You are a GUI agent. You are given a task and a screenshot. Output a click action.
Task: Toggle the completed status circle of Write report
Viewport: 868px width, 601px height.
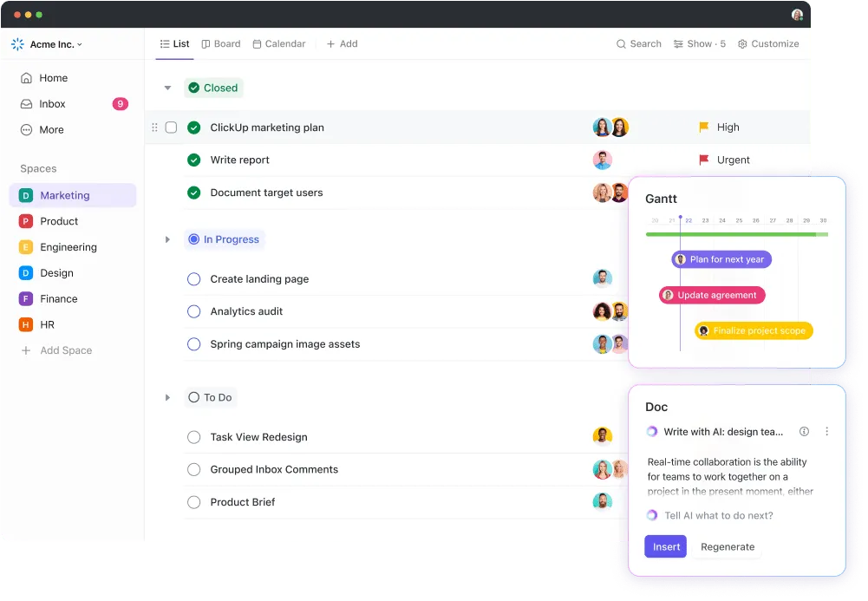[193, 160]
